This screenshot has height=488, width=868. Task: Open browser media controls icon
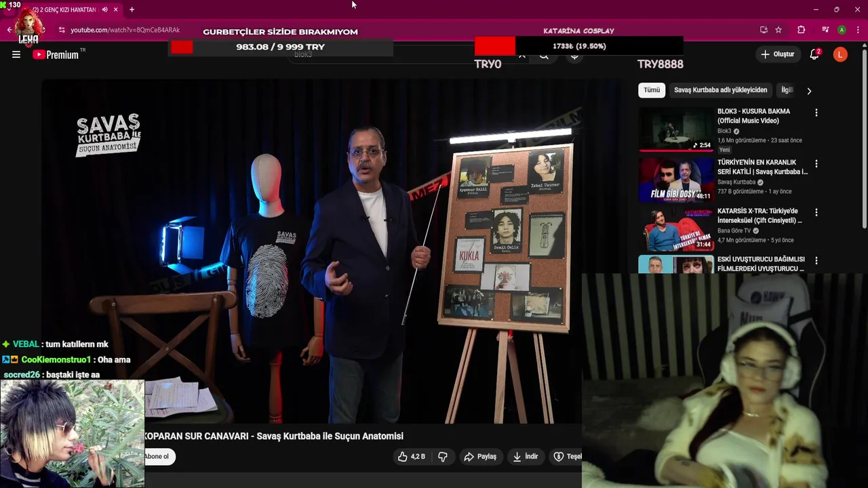pyautogui.click(x=825, y=30)
